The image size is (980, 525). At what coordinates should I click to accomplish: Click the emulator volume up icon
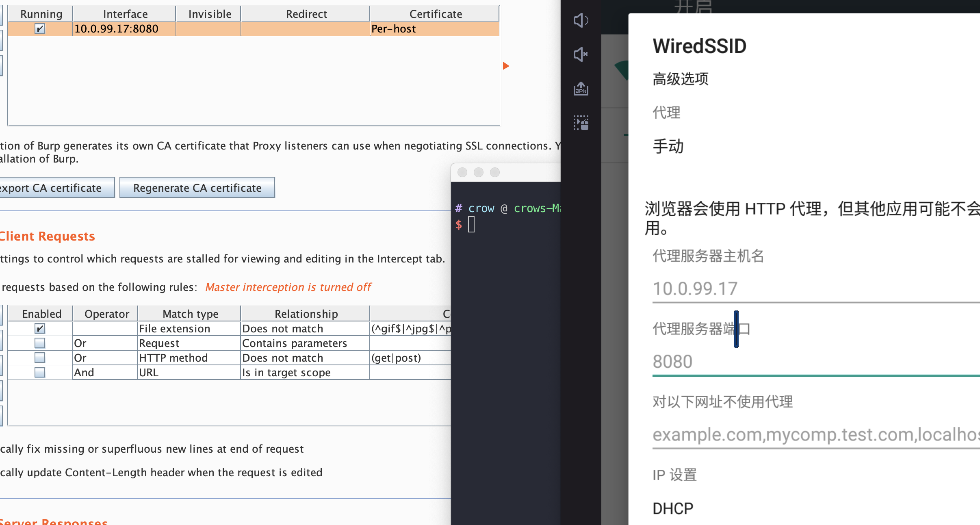click(x=581, y=20)
